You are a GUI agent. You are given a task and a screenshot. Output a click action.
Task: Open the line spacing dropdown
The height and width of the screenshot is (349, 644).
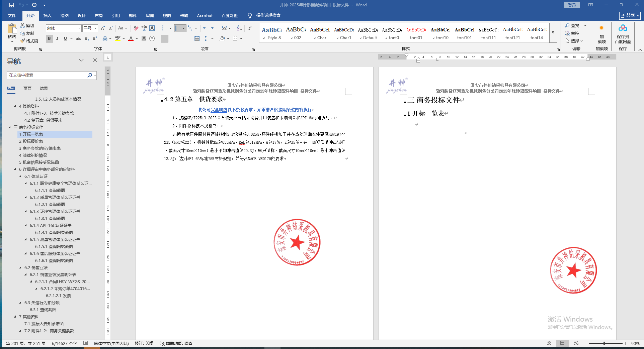(209, 38)
